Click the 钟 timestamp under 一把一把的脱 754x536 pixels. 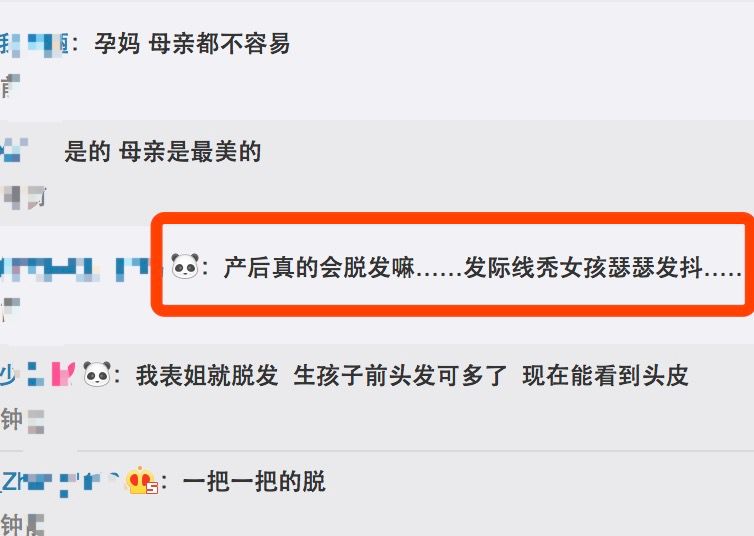tap(22, 524)
